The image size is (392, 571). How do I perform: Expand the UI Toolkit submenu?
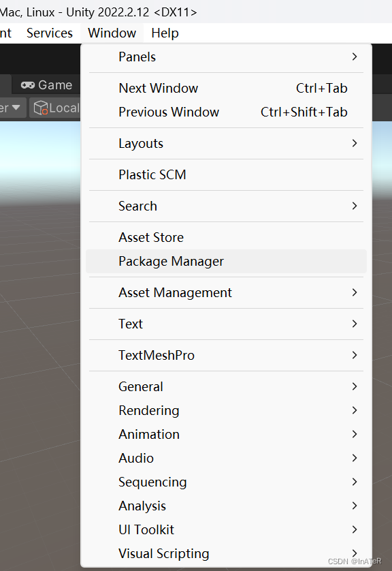pyautogui.click(x=353, y=529)
